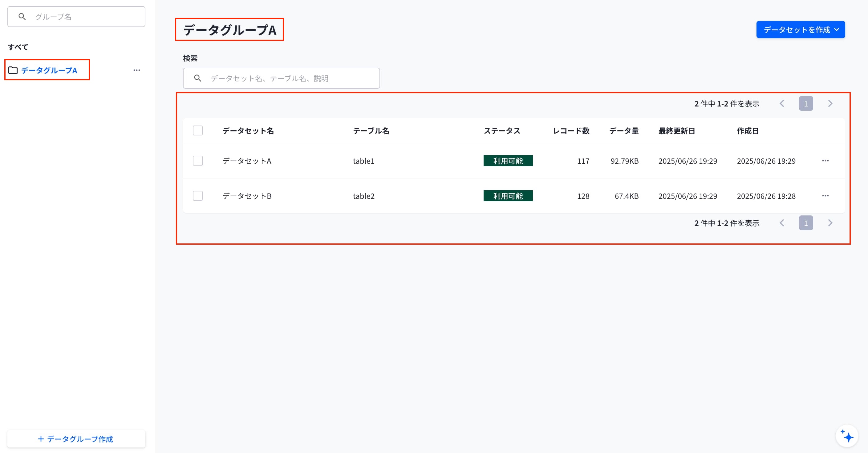Check the box for データセットA row
The width and height of the screenshot is (868, 453).
click(198, 161)
